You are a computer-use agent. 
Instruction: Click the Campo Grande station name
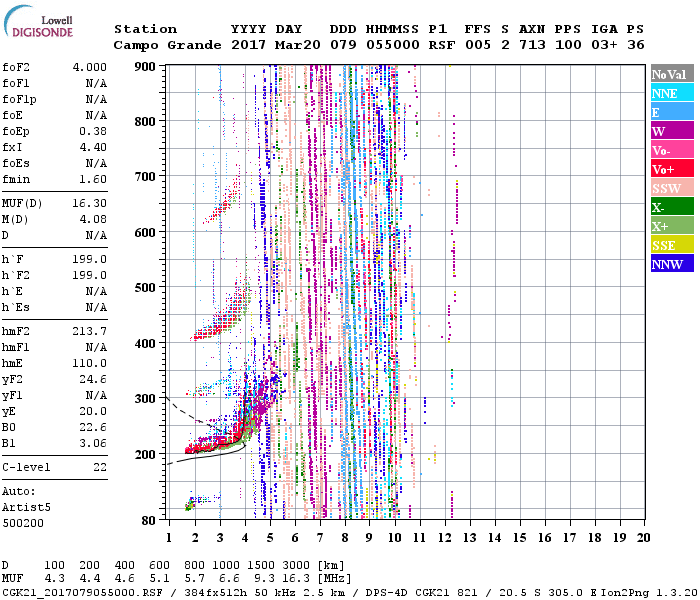[167, 45]
